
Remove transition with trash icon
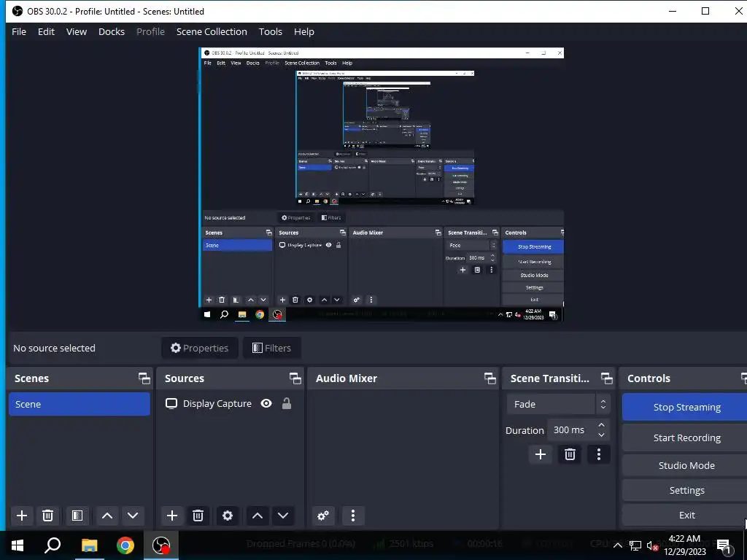570,454
